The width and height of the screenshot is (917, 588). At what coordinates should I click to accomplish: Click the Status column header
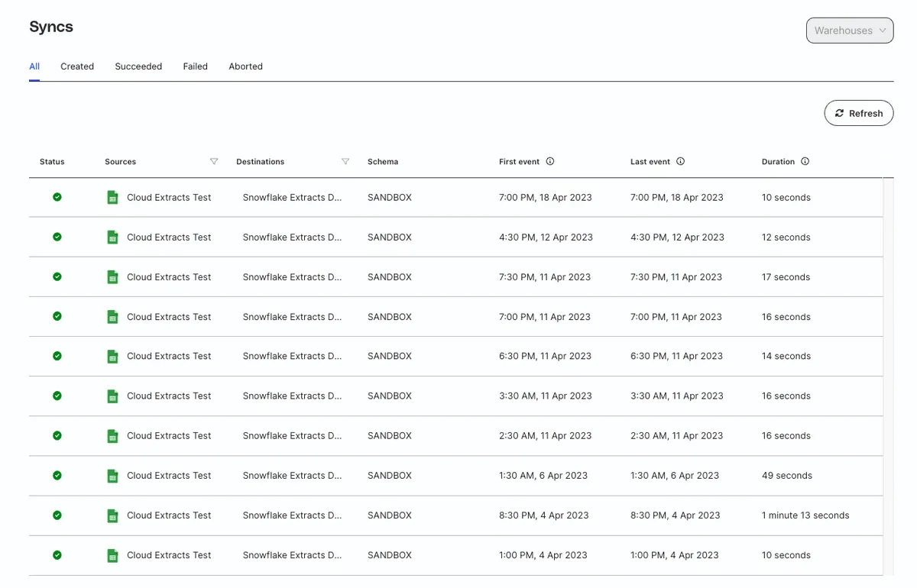(x=52, y=162)
